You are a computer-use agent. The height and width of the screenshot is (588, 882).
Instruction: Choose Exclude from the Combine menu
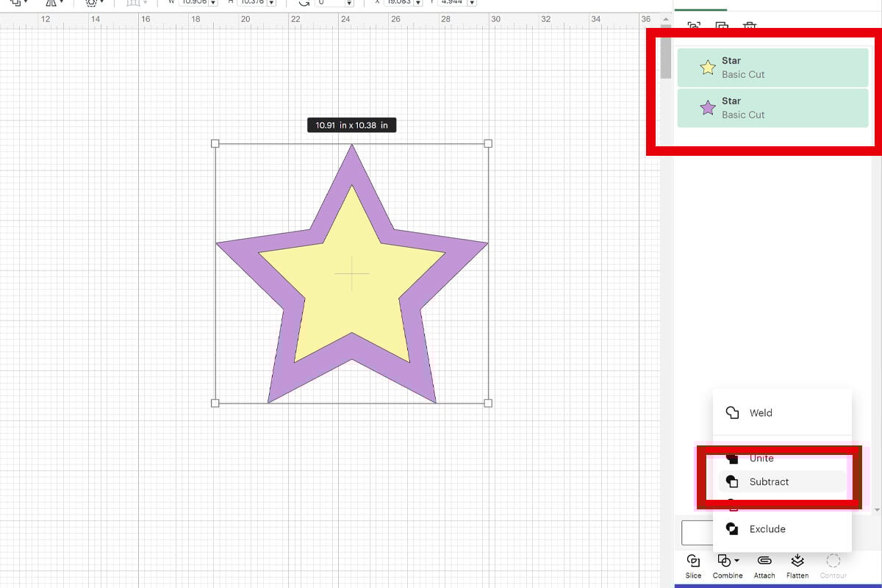click(767, 528)
